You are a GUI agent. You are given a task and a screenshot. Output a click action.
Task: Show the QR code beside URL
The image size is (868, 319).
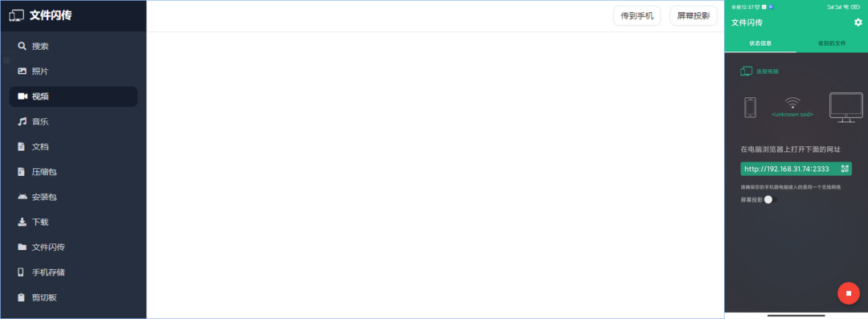845,169
